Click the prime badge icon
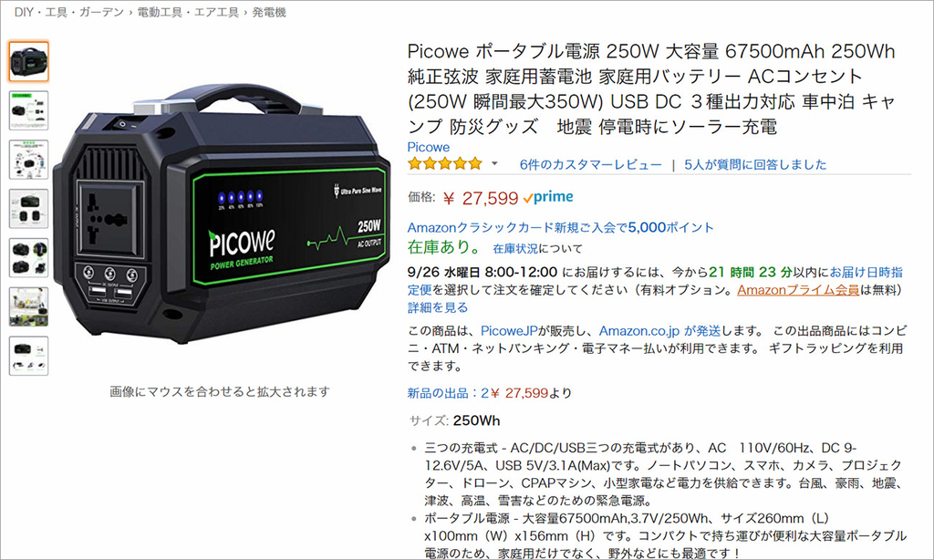 [548, 197]
